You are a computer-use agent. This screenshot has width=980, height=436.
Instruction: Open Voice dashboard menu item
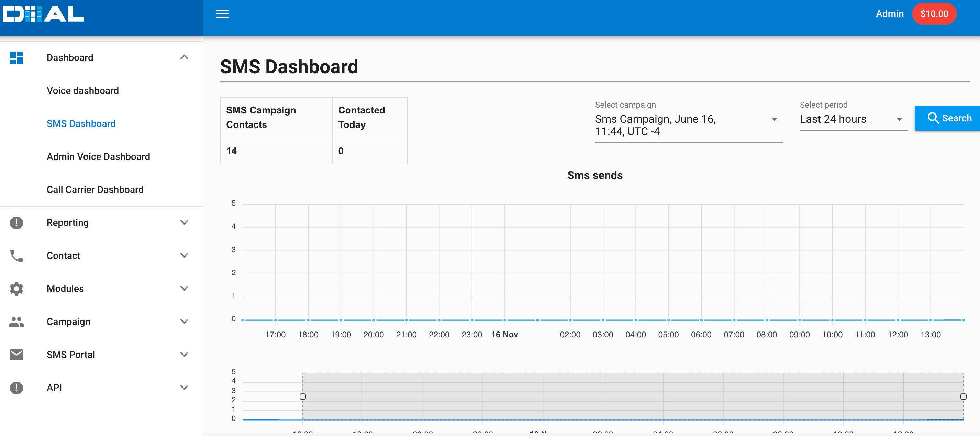(x=82, y=91)
